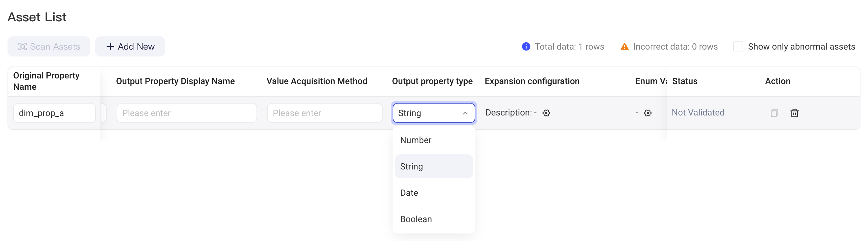Focus the Output Property Display Name field
This screenshot has width=868, height=241.
point(187,113)
